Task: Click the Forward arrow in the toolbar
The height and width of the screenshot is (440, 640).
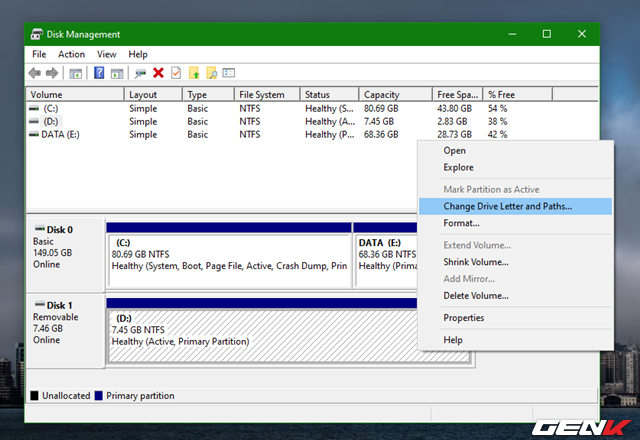Action: pos(52,73)
